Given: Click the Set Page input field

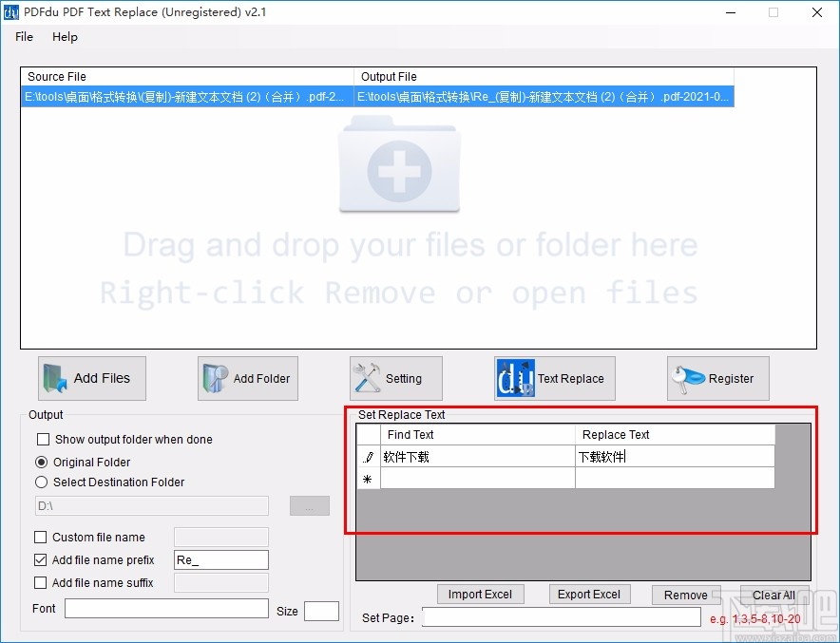Looking at the screenshot, I should (561, 617).
